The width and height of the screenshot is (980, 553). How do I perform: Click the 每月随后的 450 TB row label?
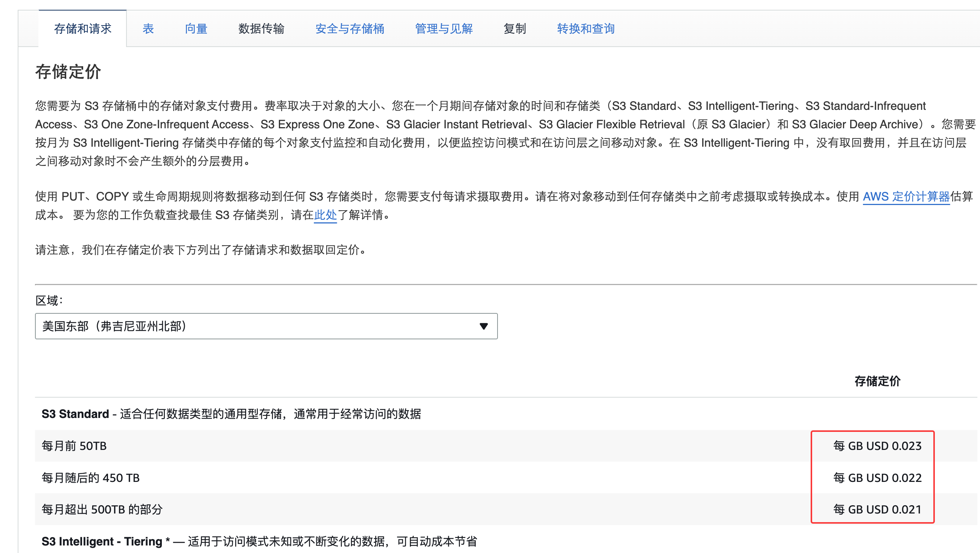click(x=91, y=478)
